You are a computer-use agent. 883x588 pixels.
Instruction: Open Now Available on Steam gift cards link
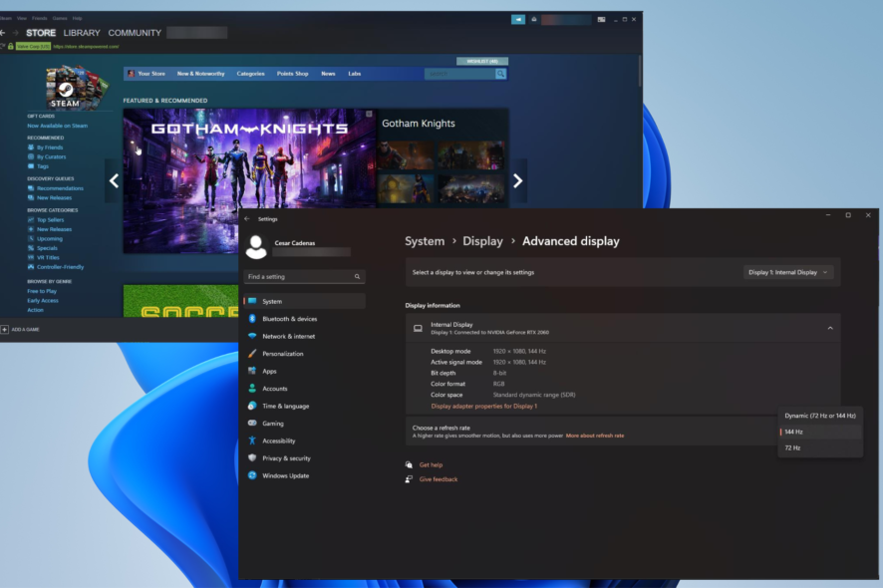pyautogui.click(x=58, y=127)
